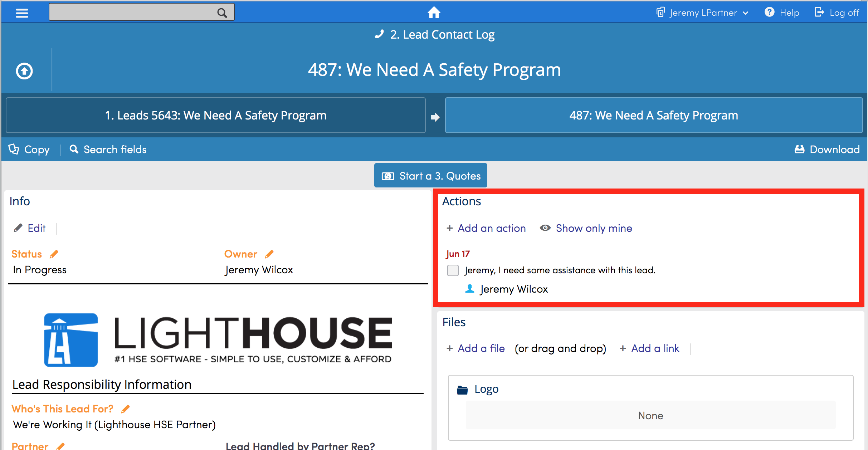Click the pencil icon beside Status
The image size is (868, 450).
(54, 254)
